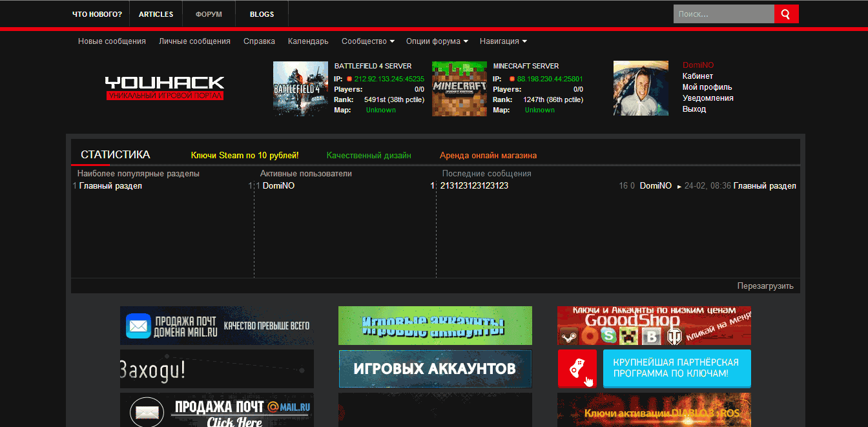The width and height of the screenshot is (868, 427).
Task: Click the BATTLEFIELD 4 SERVER title
Action: 373,66
